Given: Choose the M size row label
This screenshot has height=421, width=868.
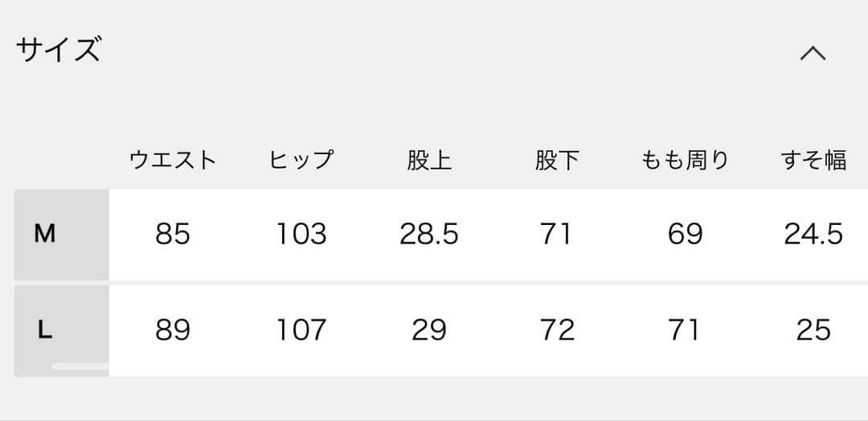Looking at the screenshot, I should point(45,234).
